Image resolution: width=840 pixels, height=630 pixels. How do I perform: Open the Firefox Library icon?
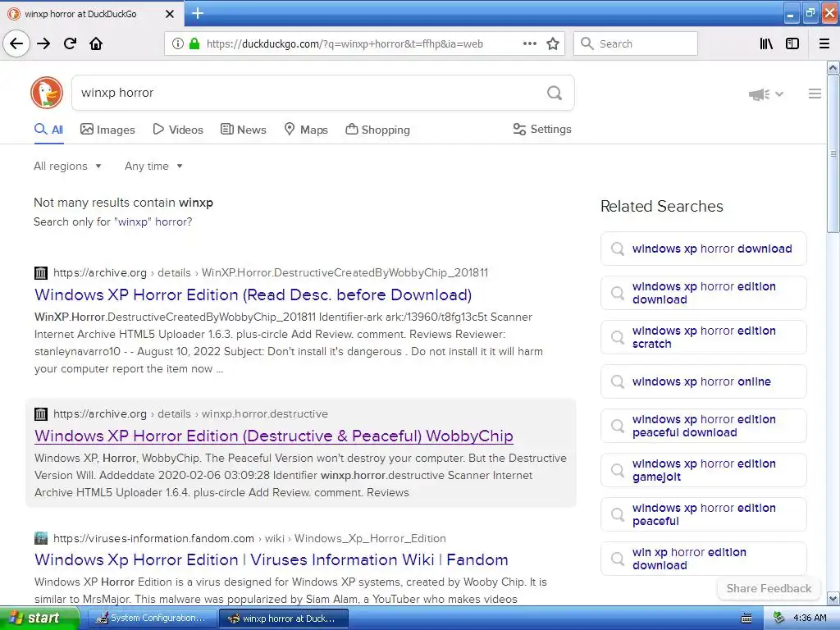coord(766,44)
